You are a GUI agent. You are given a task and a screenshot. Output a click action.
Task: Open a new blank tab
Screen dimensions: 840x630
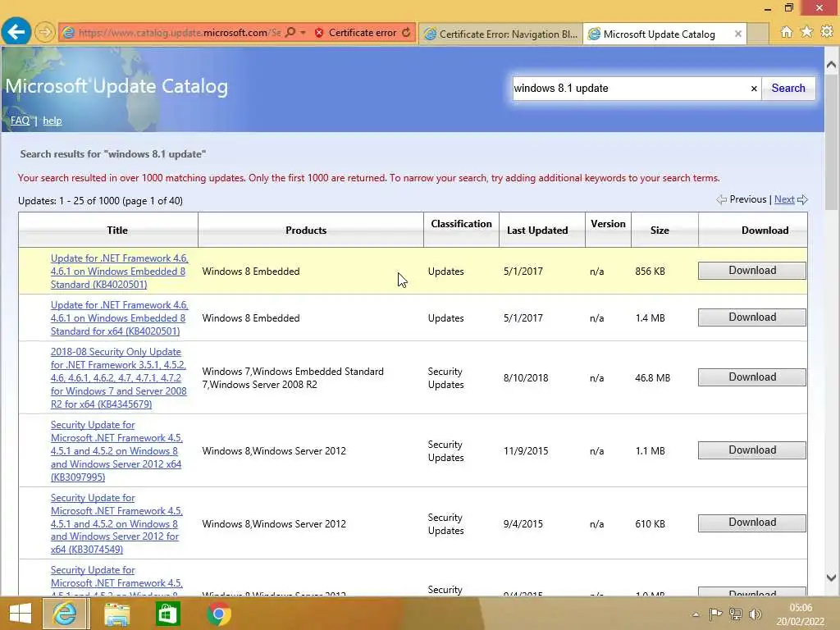point(758,34)
